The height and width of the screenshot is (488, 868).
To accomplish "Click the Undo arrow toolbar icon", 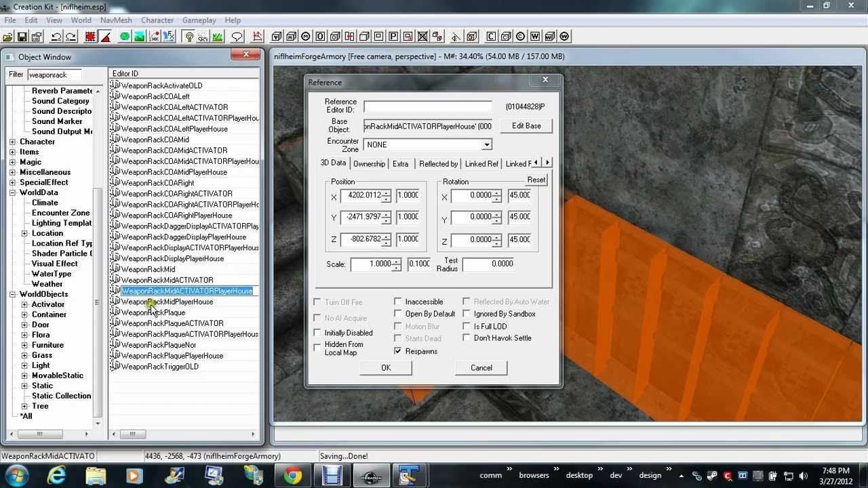I will pyautogui.click(x=56, y=37).
